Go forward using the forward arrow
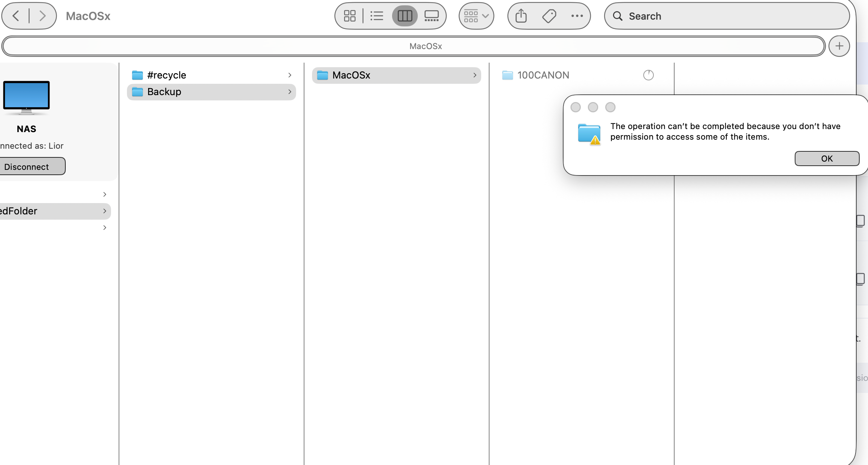 [42, 16]
